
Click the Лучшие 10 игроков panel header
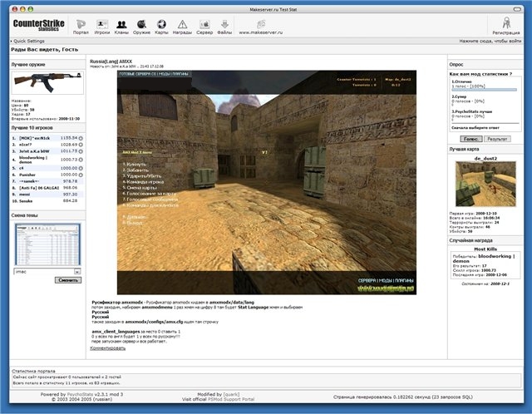click(48, 128)
